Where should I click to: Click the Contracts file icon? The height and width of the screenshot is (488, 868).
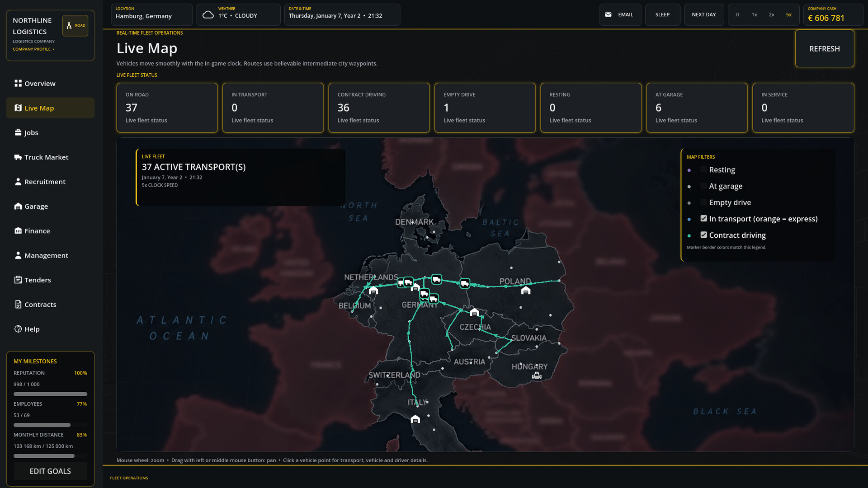tap(18, 305)
